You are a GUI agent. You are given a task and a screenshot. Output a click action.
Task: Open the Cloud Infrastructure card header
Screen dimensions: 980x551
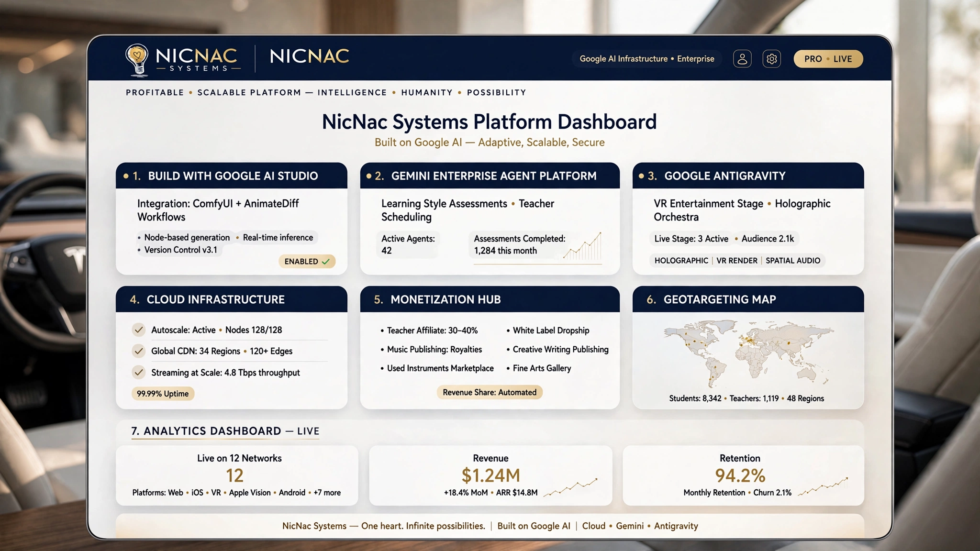(232, 299)
